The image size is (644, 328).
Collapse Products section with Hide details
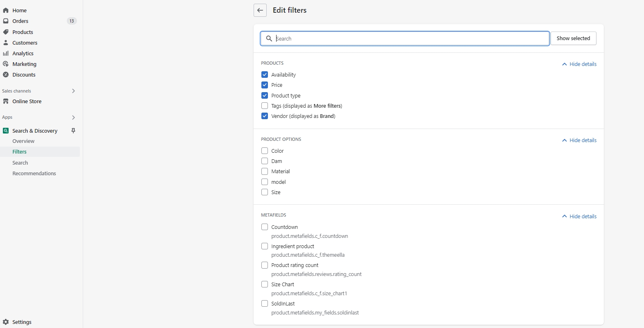point(579,64)
